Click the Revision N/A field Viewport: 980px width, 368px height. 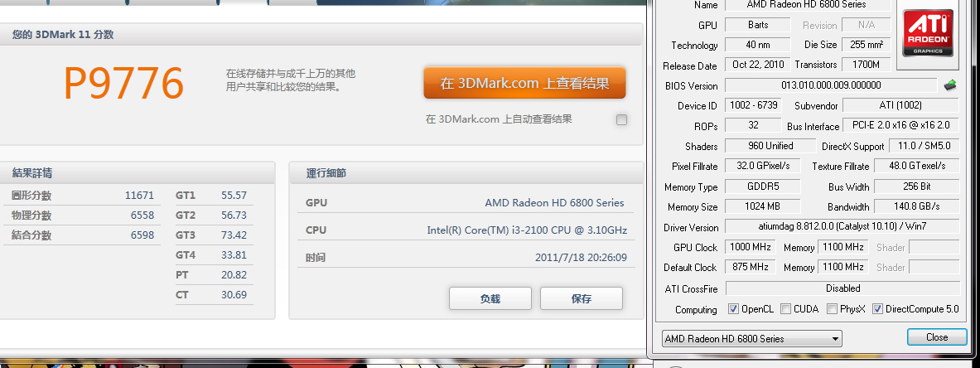[866, 24]
